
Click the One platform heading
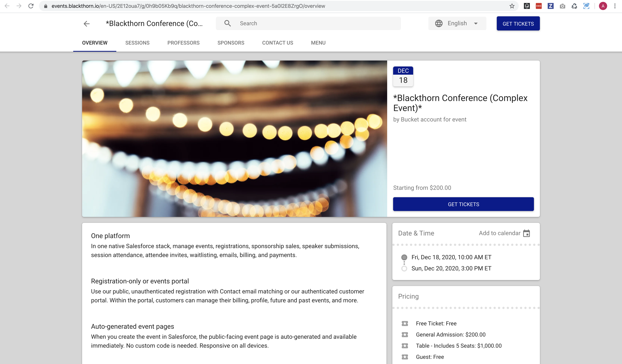(110, 236)
